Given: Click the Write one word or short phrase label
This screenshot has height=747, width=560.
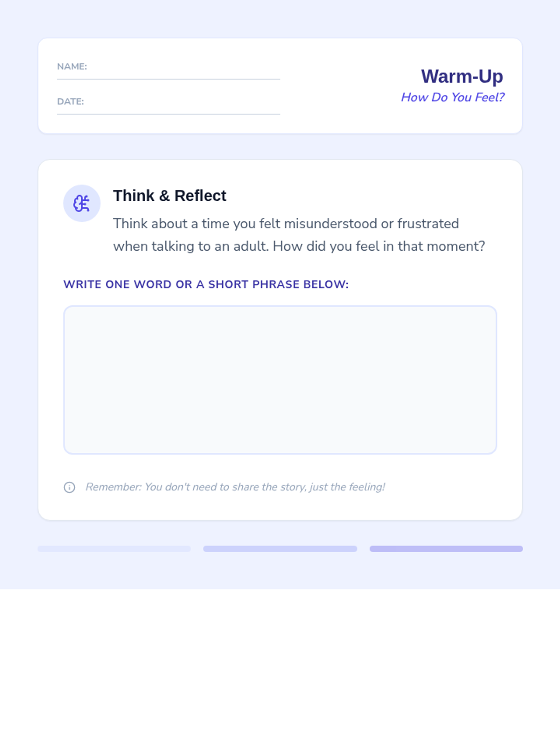Looking at the screenshot, I should pos(206,284).
